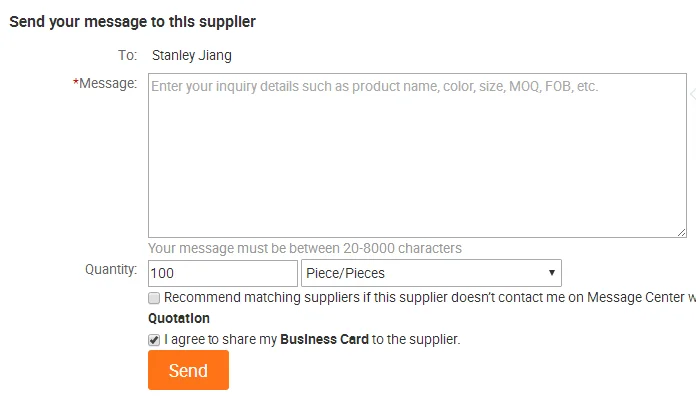Click the red-starred Message label
Screen dimensions: 696x402
tap(107, 84)
